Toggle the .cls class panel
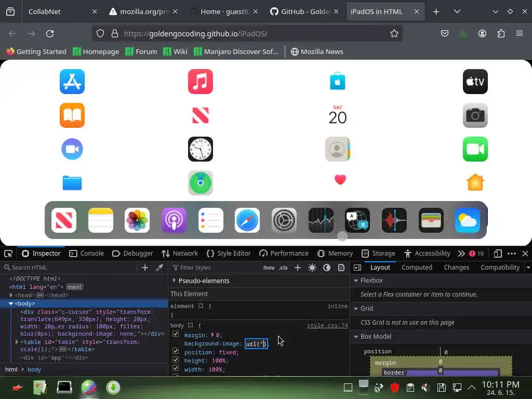 283,268
